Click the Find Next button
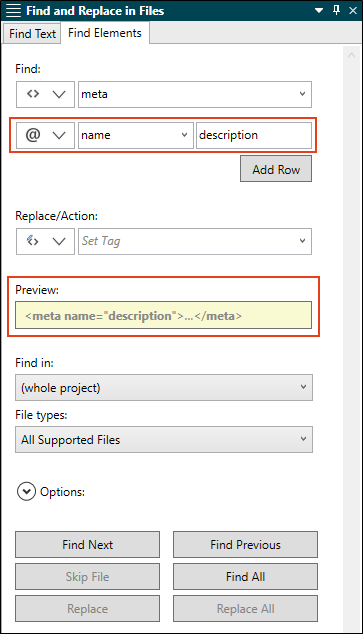 pyautogui.click(x=87, y=545)
